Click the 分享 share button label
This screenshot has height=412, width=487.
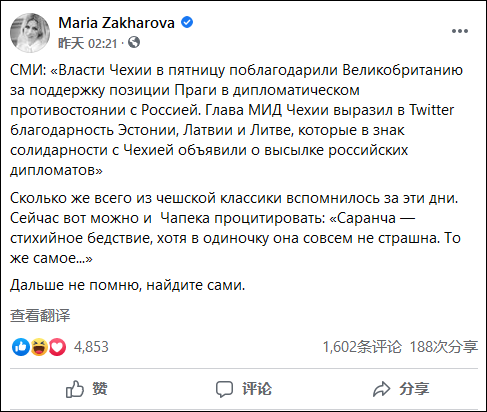pos(414,389)
